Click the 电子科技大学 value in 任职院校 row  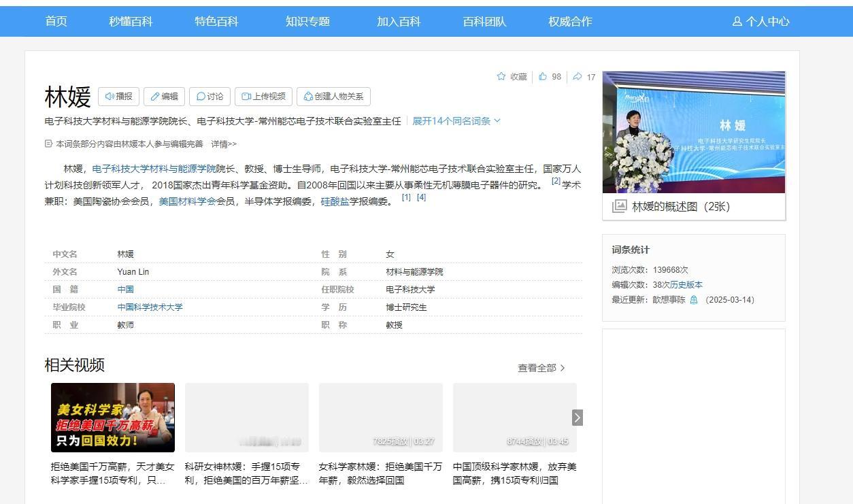click(x=410, y=290)
